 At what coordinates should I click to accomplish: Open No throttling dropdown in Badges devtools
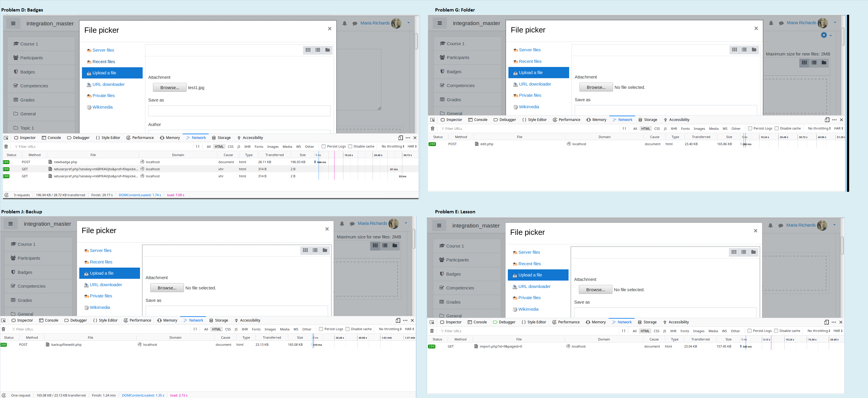tap(393, 146)
